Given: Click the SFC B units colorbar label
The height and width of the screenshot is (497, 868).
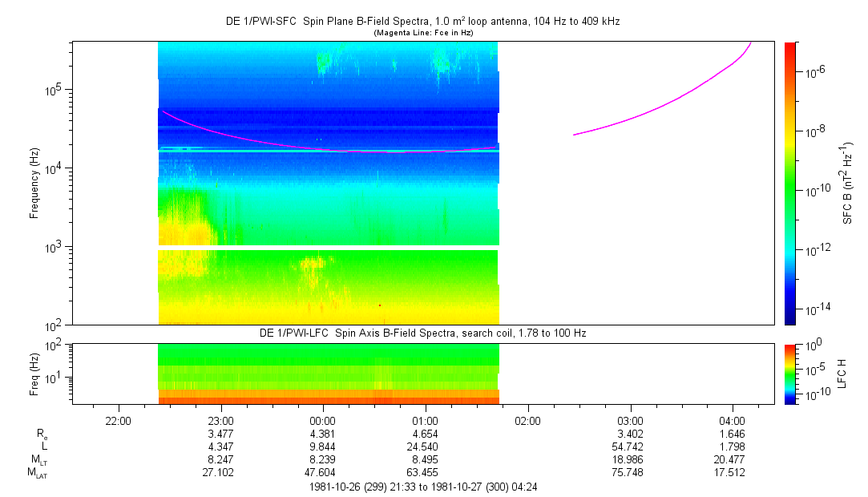Looking at the screenshot, I should [x=848, y=183].
